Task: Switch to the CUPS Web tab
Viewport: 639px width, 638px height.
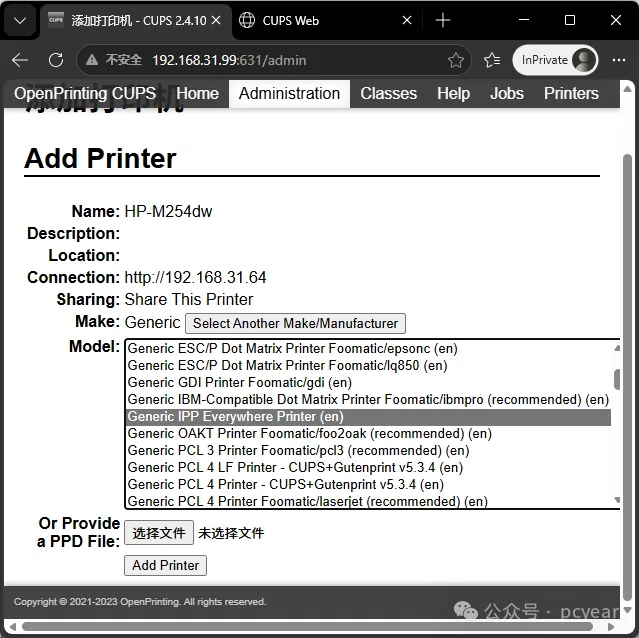Action: [325, 20]
